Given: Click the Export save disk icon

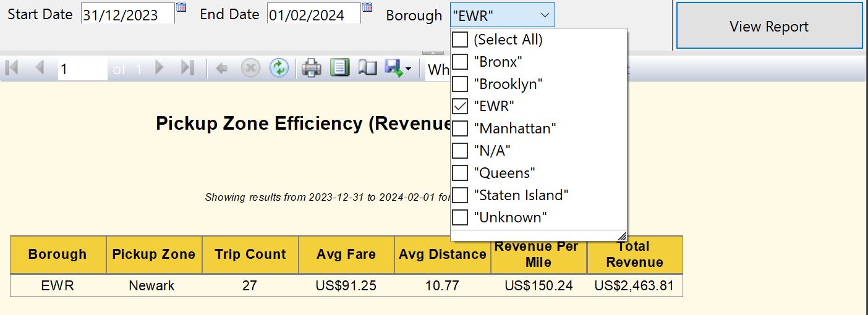Looking at the screenshot, I should tap(394, 68).
